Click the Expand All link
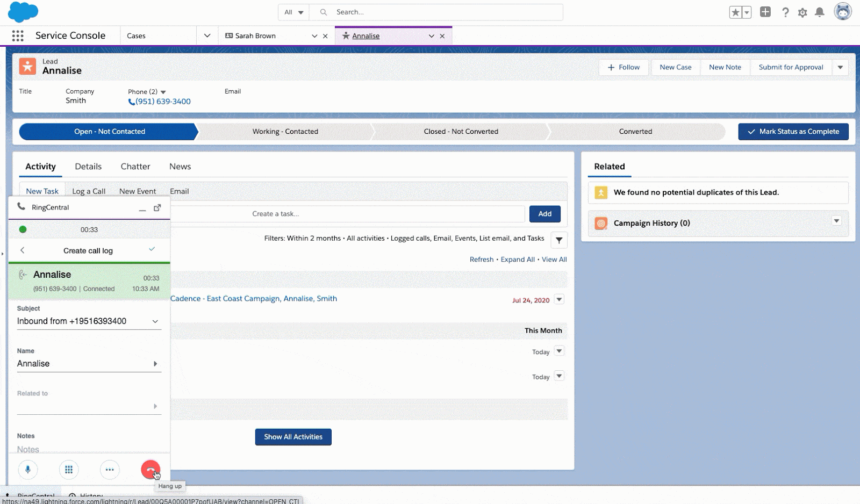Screen dimensions: 860x504 click(517, 260)
